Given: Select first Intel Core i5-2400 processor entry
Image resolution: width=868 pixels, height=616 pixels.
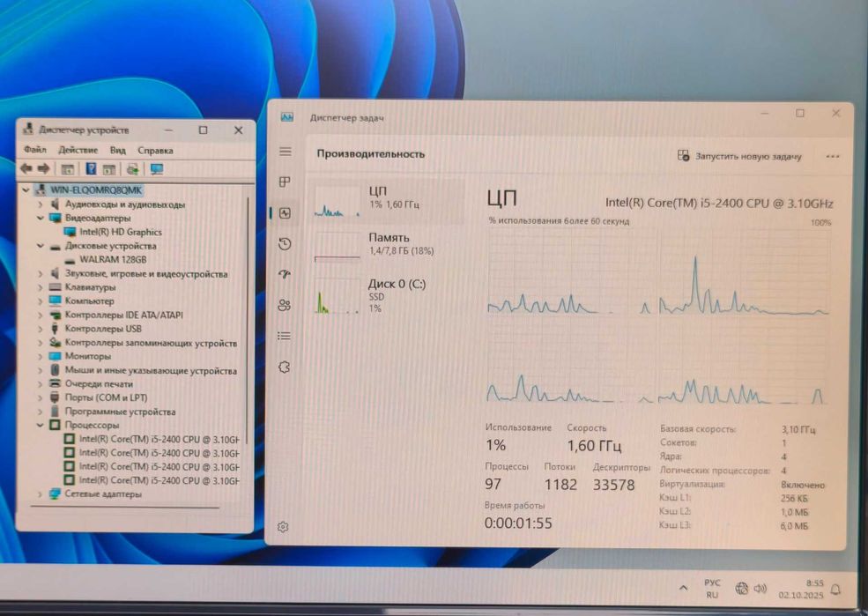Looking at the screenshot, I should [x=159, y=440].
